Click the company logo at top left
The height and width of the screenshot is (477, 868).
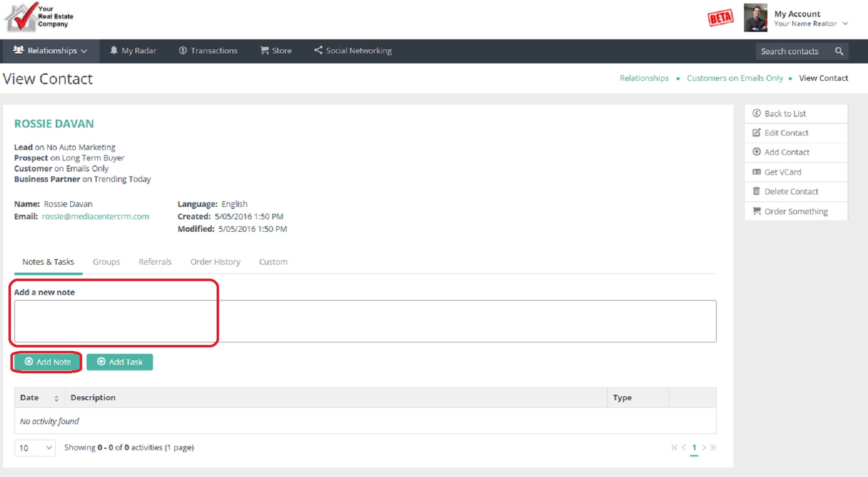coord(39,17)
